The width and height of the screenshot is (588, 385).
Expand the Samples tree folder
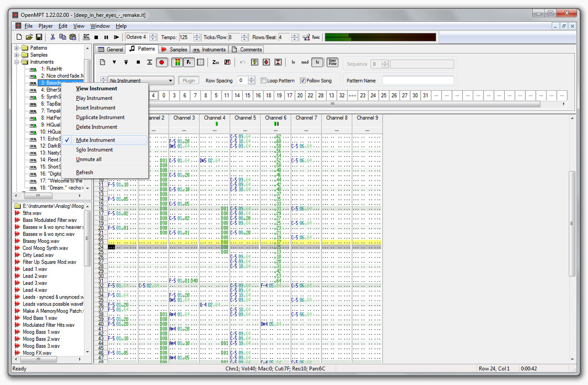point(17,55)
